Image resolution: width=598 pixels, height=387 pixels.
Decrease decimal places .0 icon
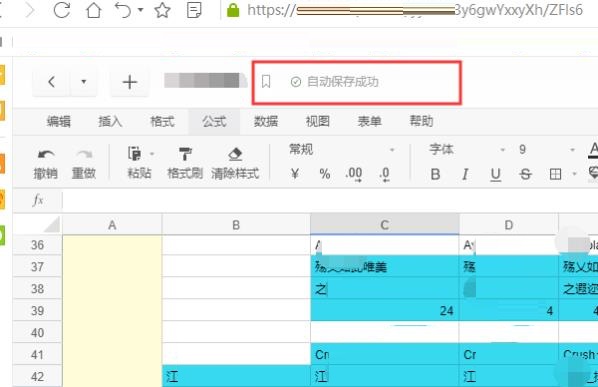385,175
